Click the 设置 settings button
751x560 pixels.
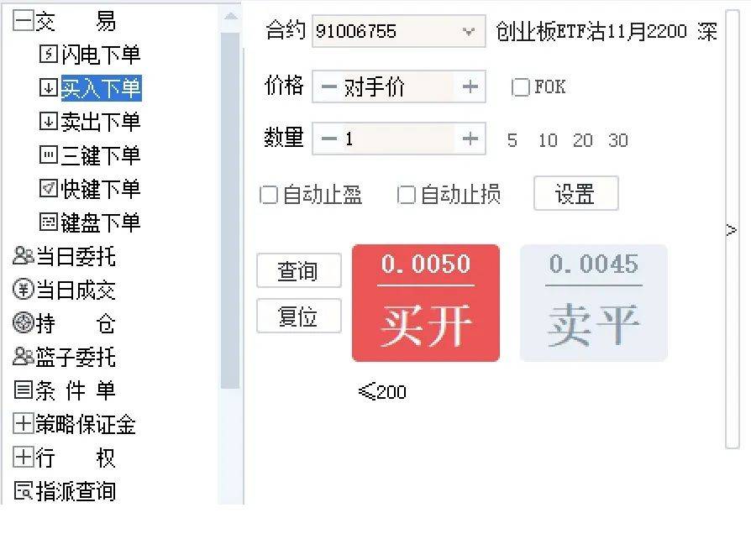click(576, 193)
